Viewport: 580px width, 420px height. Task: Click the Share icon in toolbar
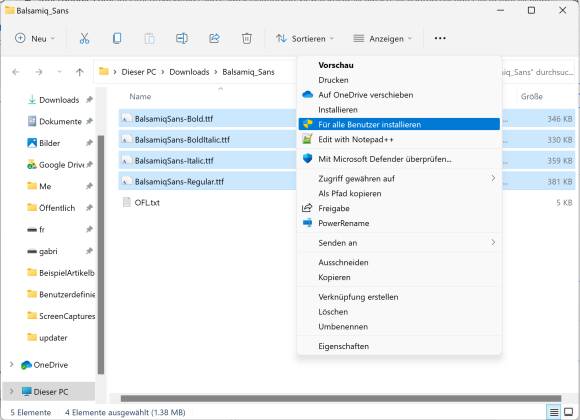[214, 38]
